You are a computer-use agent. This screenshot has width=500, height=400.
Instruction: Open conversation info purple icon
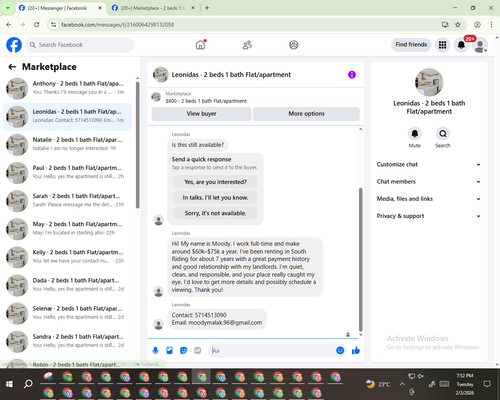(x=352, y=75)
